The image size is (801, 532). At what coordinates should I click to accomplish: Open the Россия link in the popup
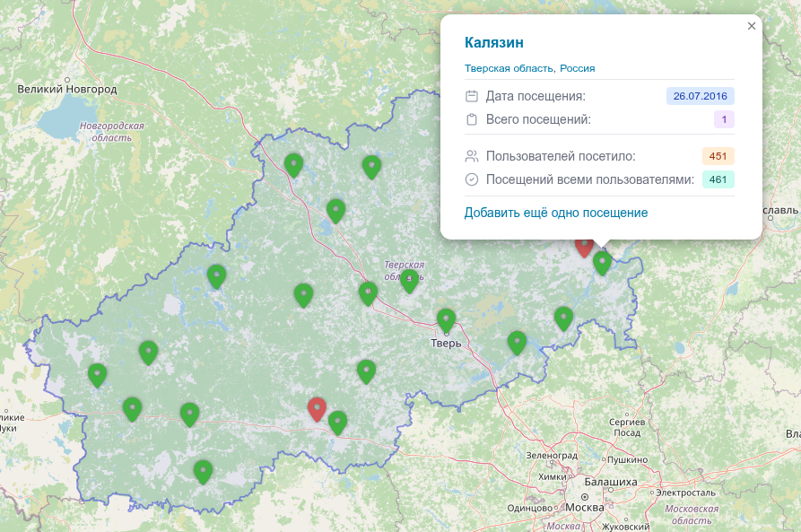(578, 68)
